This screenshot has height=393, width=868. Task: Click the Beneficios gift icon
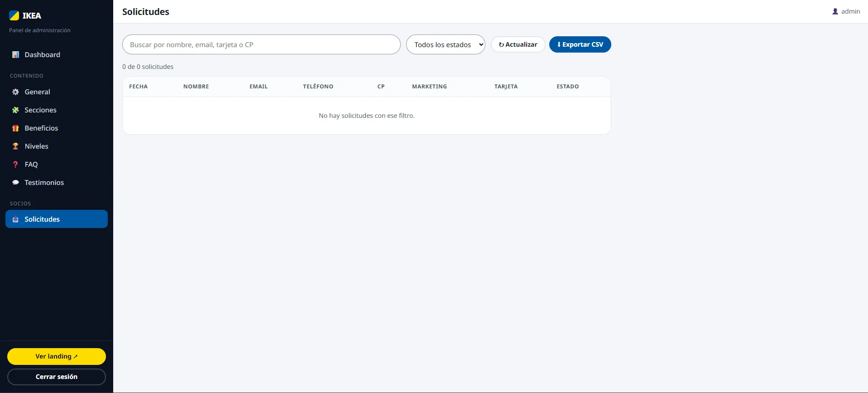click(x=15, y=128)
